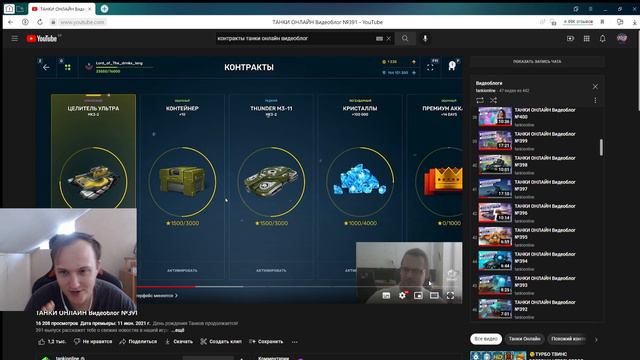Open the notifications bell
The width and height of the screenshot is (640, 360).
[602, 38]
